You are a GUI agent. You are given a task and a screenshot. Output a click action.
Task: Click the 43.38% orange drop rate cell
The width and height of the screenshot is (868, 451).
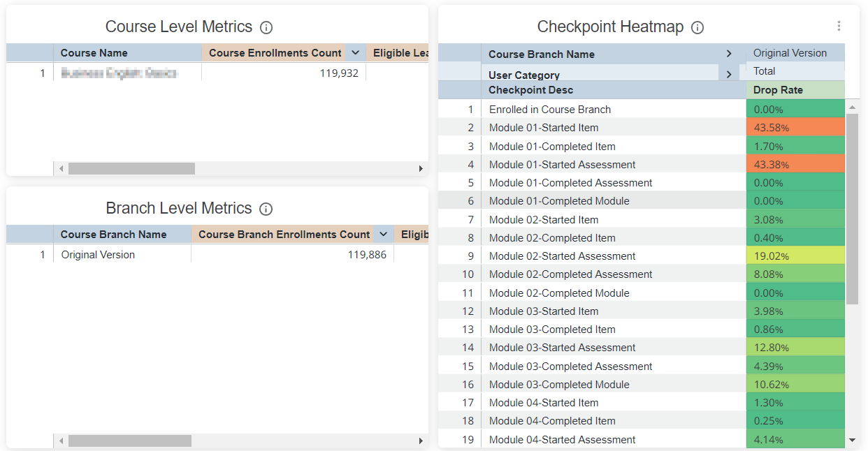795,164
